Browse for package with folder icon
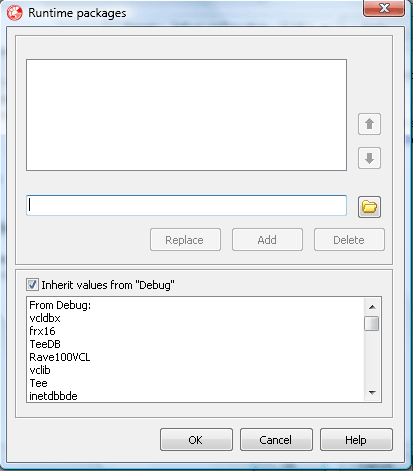The image size is (413, 471). point(369,207)
